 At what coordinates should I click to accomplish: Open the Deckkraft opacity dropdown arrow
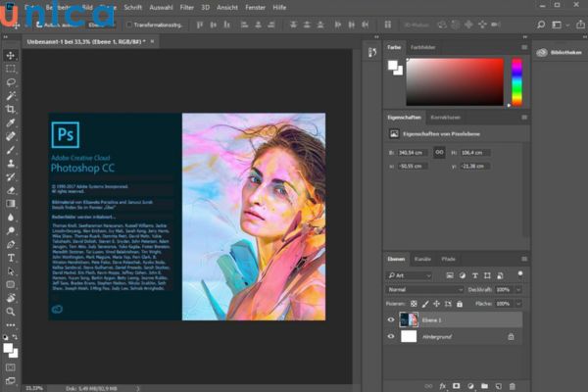[517, 290]
